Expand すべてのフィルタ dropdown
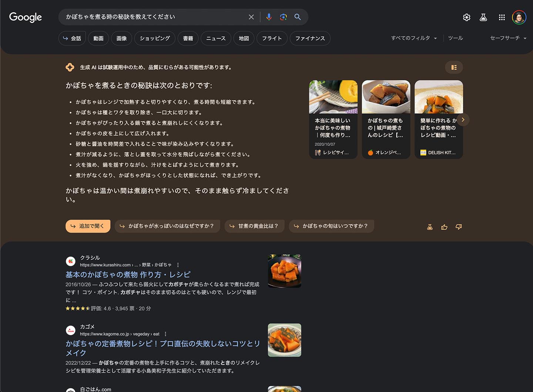Image resolution: width=533 pixels, height=392 pixels. point(414,38)
